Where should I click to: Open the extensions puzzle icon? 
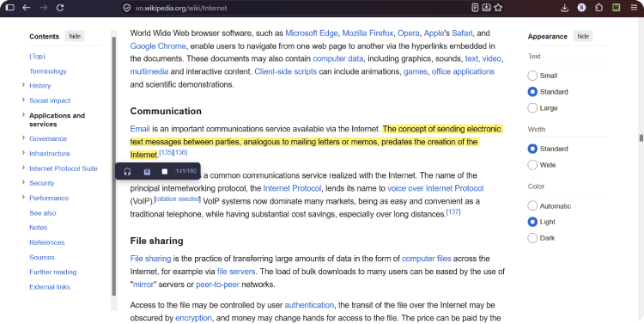[599, 8]
